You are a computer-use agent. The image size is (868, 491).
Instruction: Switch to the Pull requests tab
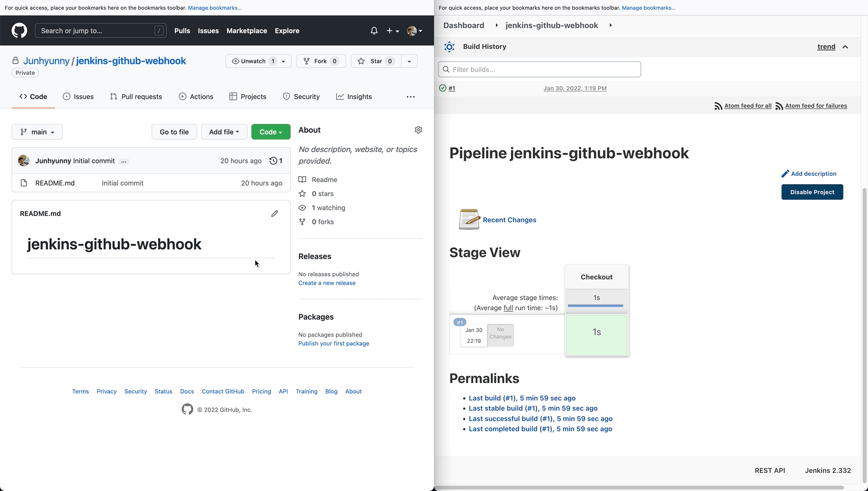136,97
